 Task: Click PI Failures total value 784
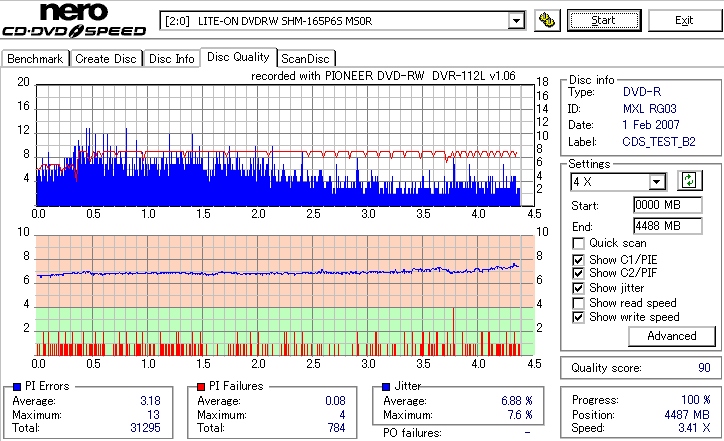click(x=336, y=428)
